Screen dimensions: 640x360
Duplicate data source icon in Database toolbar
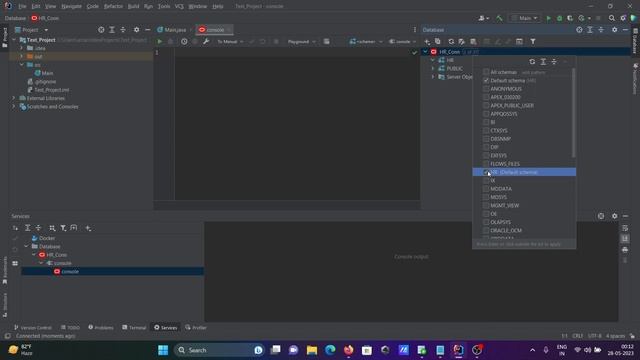(x=438, y=42)
